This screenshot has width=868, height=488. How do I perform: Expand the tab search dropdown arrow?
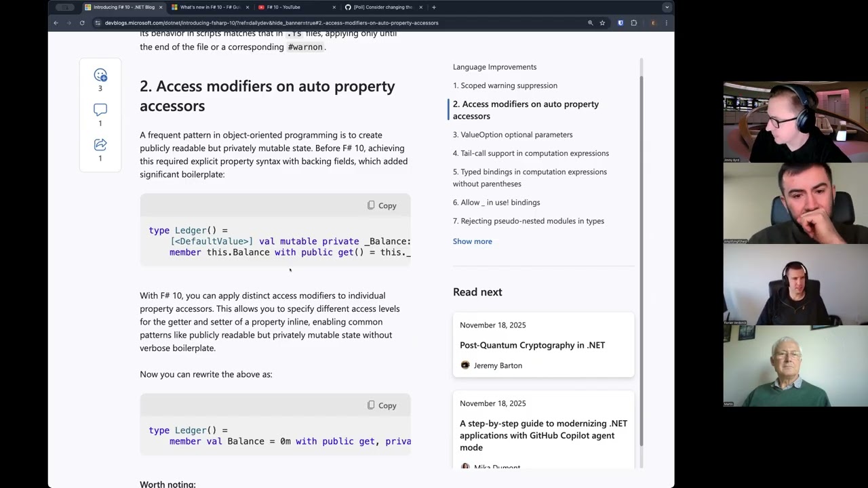tap(667, 7)
